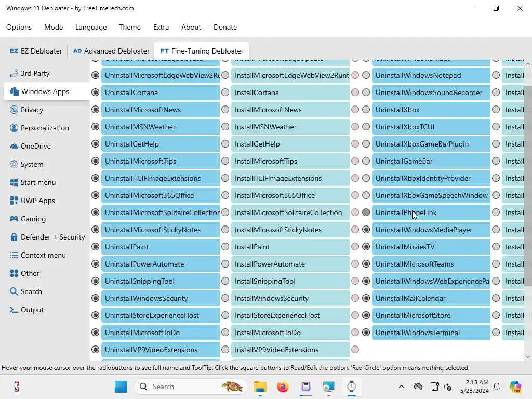
Task: Open the 3rd Party sidebar icon
Action: pos(14,73)
